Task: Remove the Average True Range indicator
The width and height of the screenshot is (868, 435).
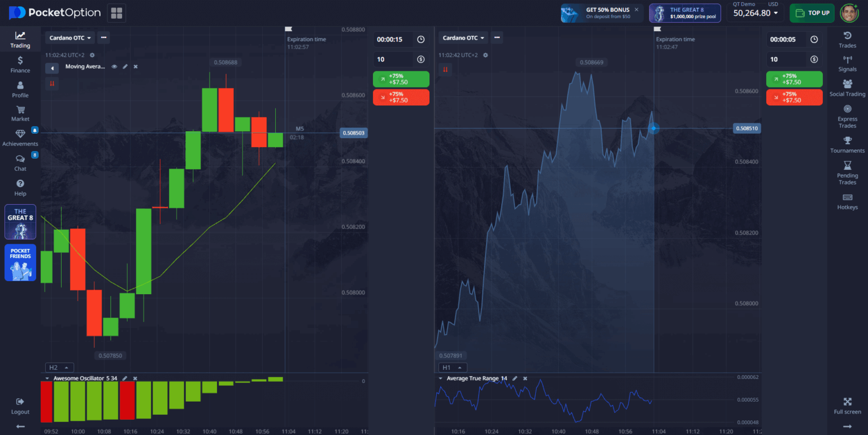Action: click(x=524, y=378)
